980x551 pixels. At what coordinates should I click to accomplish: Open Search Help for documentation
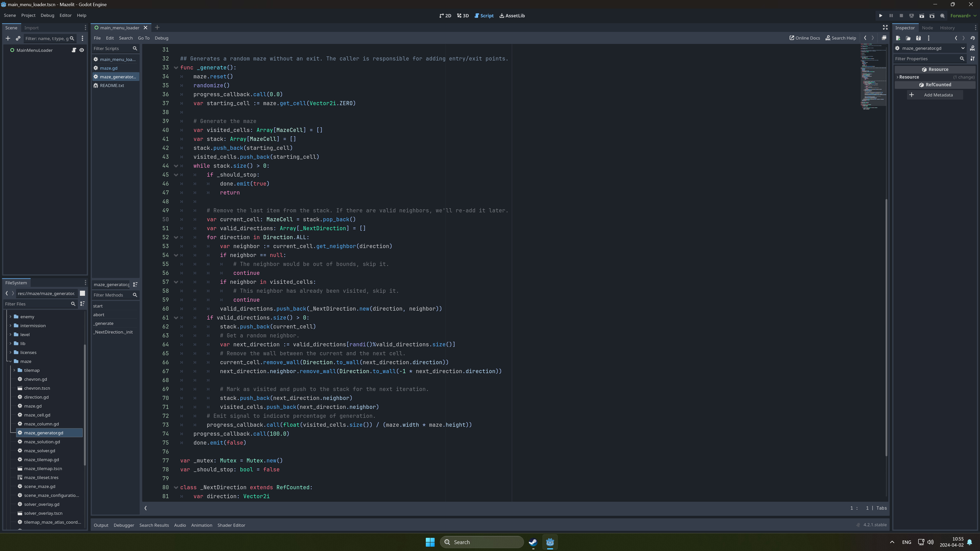point(841,38)
